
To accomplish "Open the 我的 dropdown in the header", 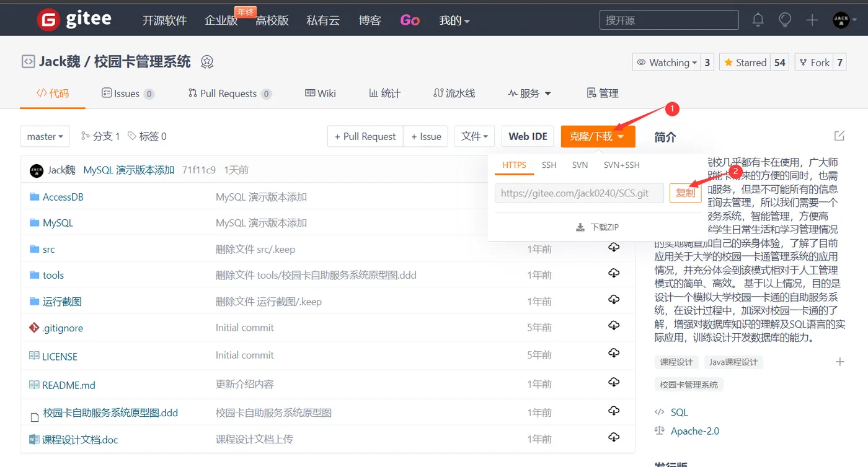I will (x=454, y=20).
